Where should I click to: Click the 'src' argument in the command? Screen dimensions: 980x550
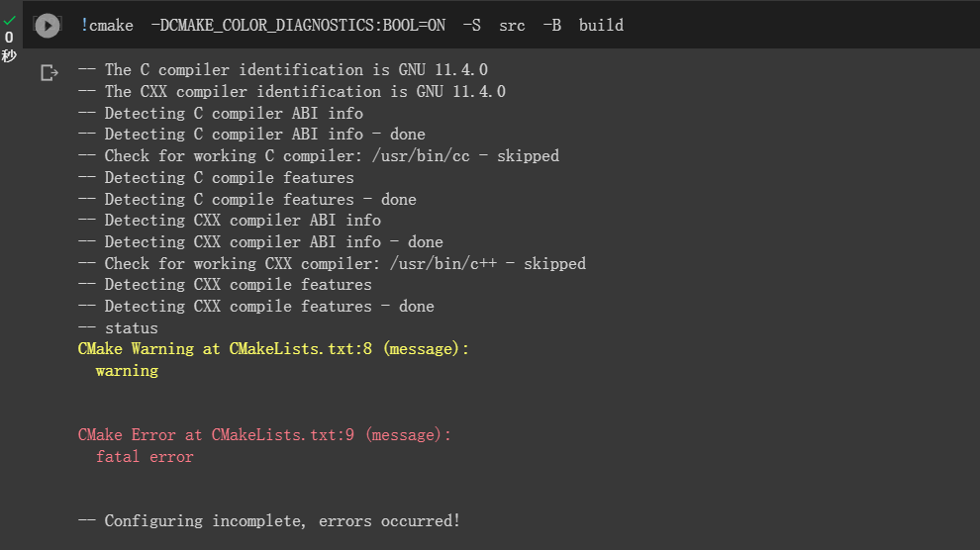coord(512,26)
